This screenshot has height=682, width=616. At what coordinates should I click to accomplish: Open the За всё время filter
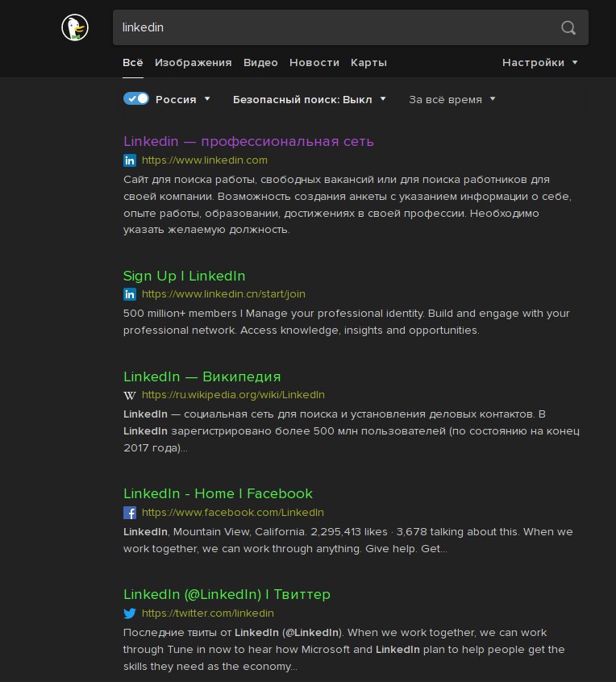(x=452, y=100)
